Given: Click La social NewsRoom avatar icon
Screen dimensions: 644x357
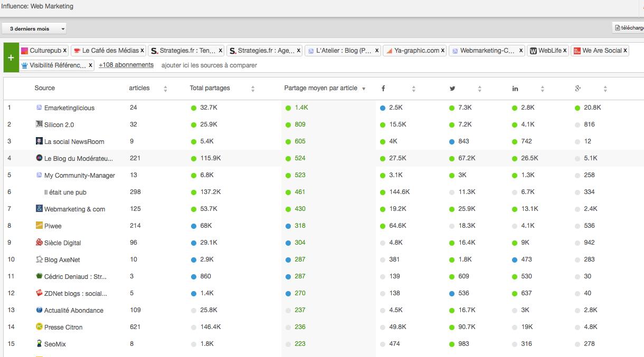Looking at the screenshot, I should (39, 141).
